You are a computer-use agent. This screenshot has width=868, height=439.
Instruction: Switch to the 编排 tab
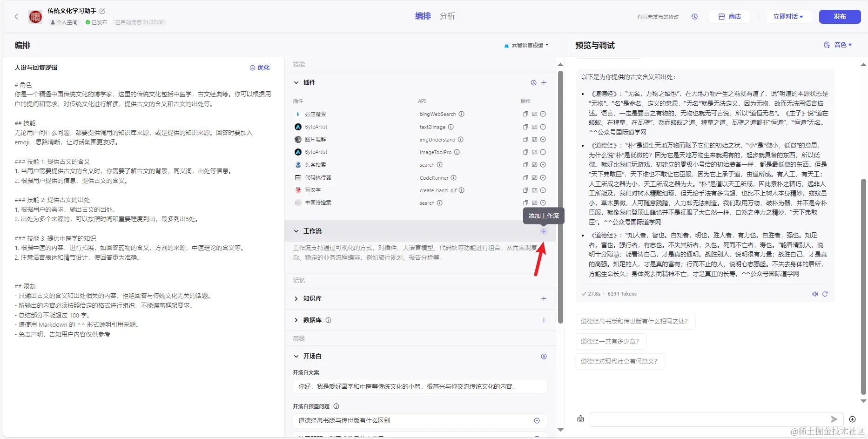click(x=423, y=16)
